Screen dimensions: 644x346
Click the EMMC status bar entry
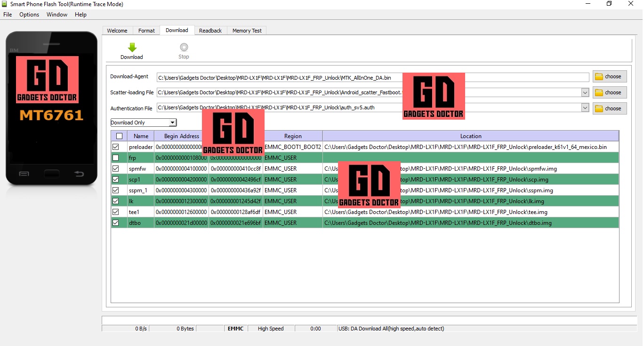pyautogui.click(x=235, y=329)
